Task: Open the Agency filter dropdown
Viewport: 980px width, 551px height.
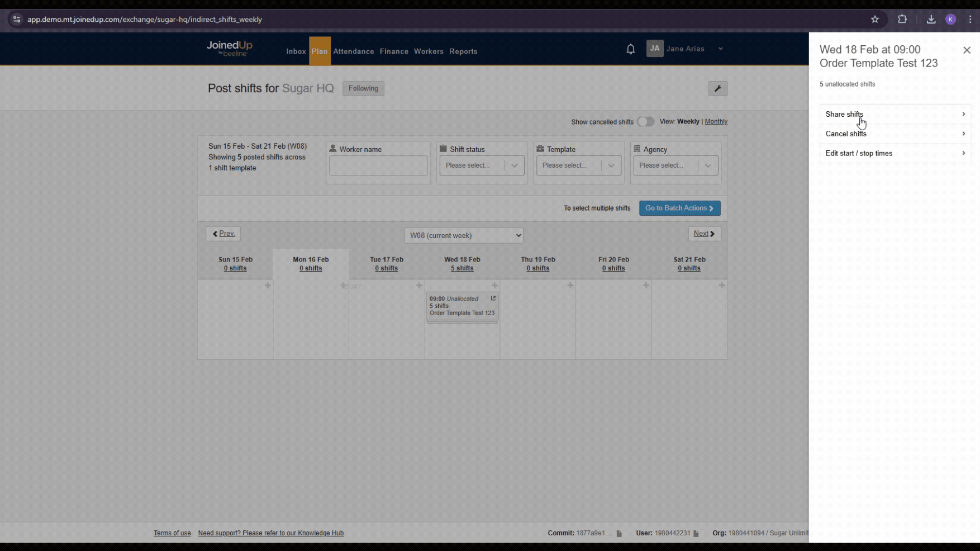Action: [x=675, y=165]
